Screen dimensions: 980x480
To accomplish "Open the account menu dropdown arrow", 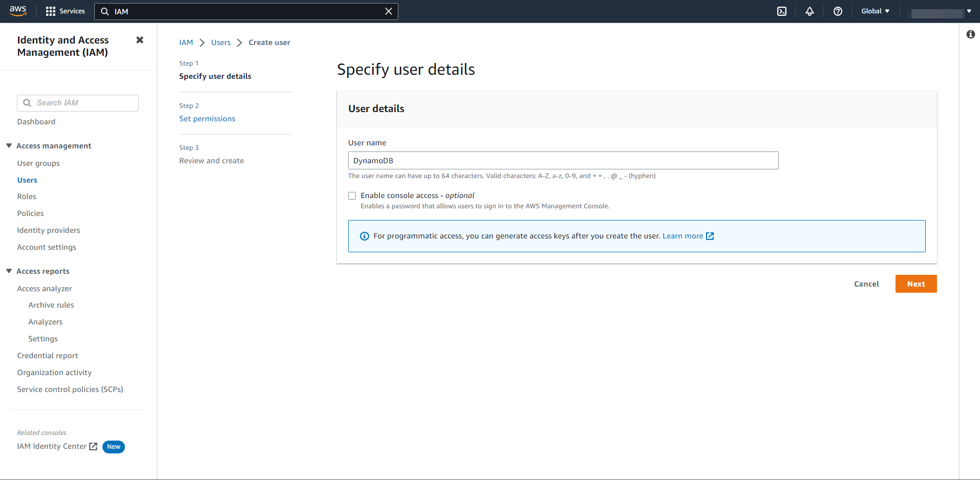I will 969,11.
